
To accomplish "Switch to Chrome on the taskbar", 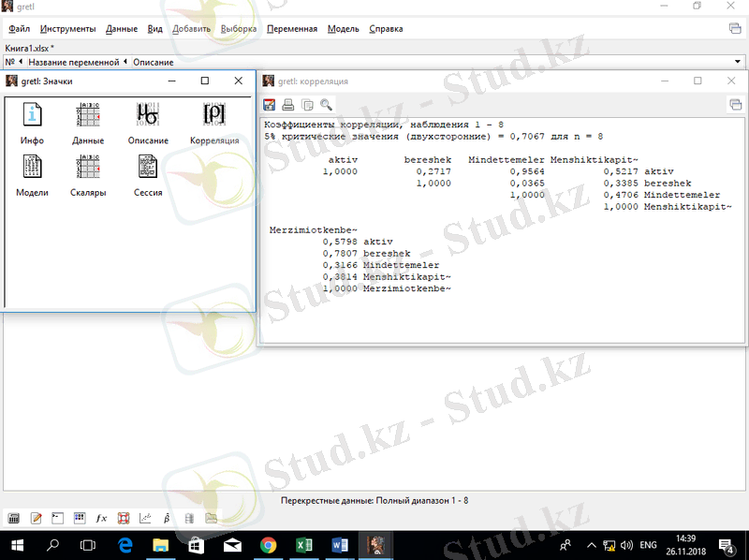I will pyautogui.click(x=268, y=545).
